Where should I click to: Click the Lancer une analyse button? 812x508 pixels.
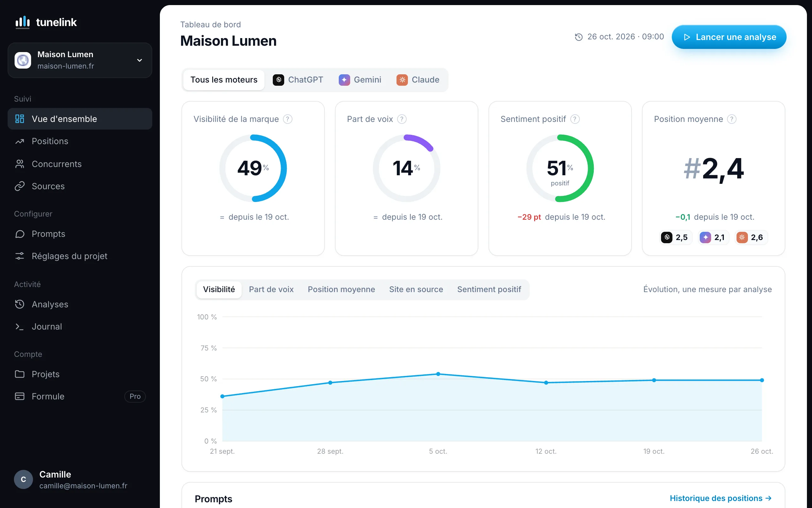729,37
